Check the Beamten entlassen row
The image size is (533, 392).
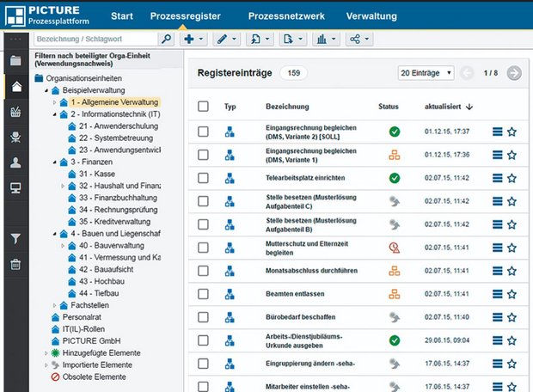[x=203, y=294]
